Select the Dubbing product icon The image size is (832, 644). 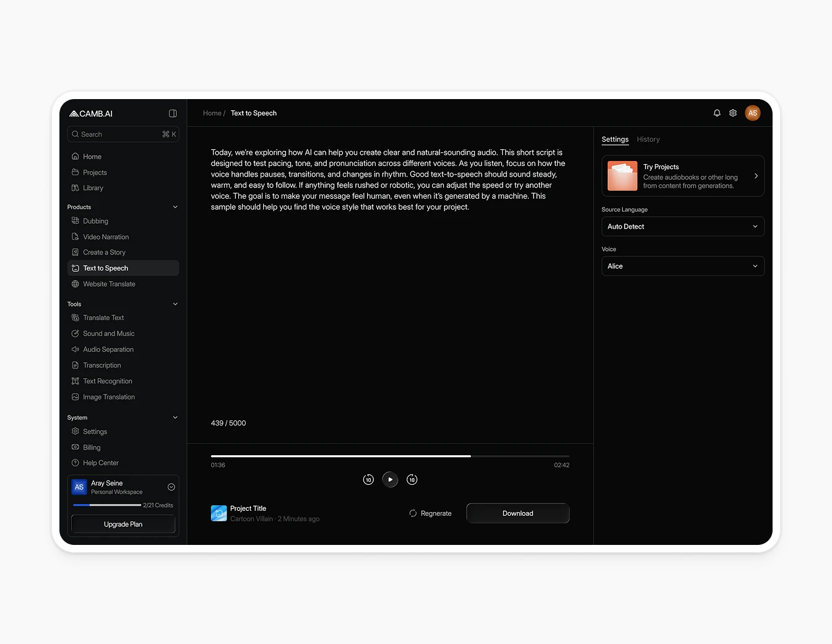[75, 221]
